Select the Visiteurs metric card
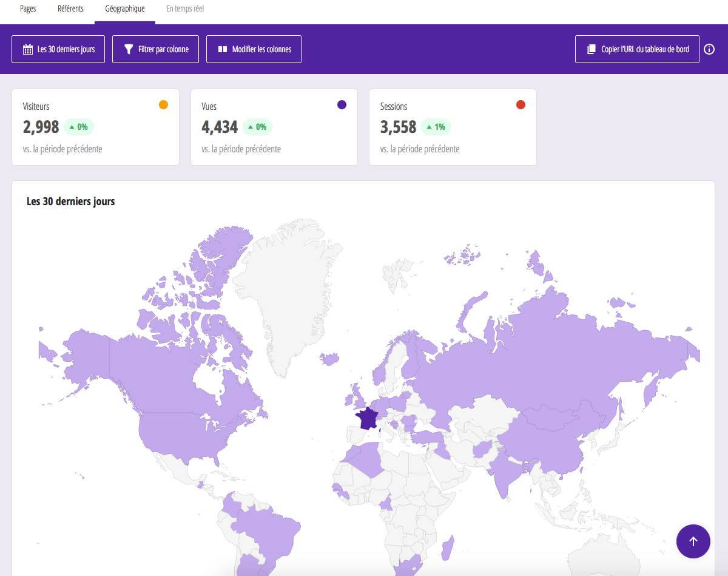This screenshot has width=728, height=576. point(95,127)
